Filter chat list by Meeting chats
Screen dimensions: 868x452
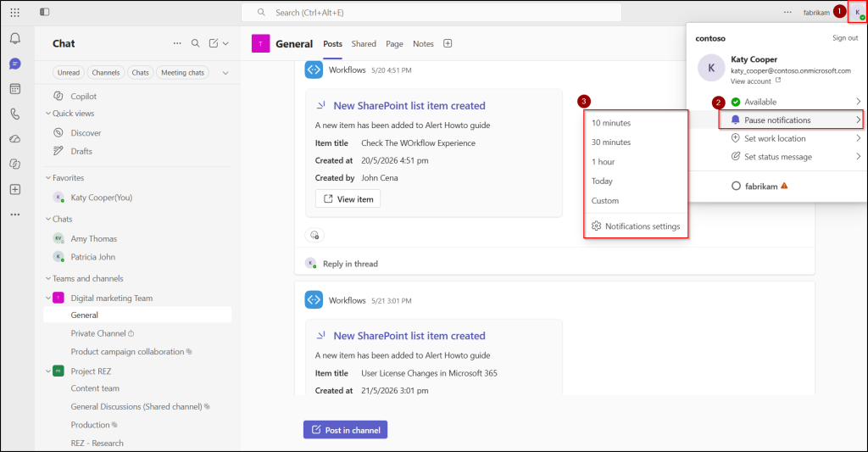183,73
